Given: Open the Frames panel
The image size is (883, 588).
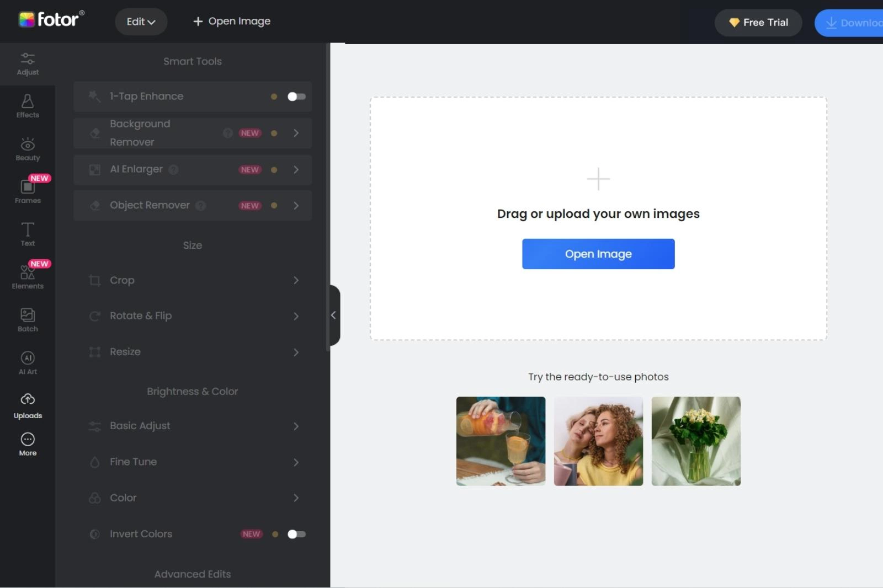Looking at the screenshot, I should point(27,191).
